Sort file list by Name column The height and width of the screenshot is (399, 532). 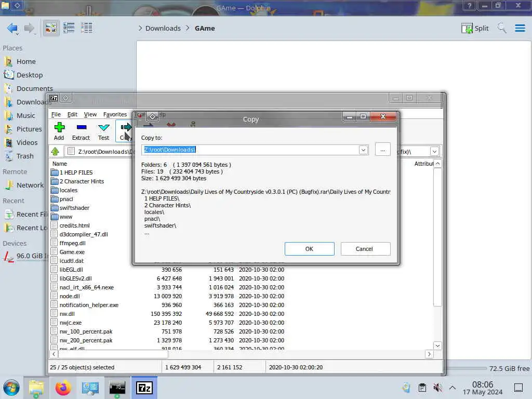click(60, 164)
